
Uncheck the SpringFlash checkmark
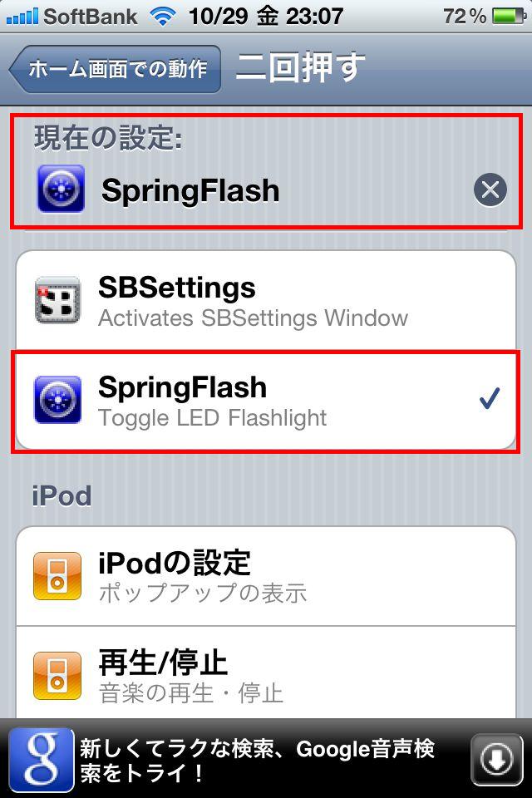(x=490, y=398)
